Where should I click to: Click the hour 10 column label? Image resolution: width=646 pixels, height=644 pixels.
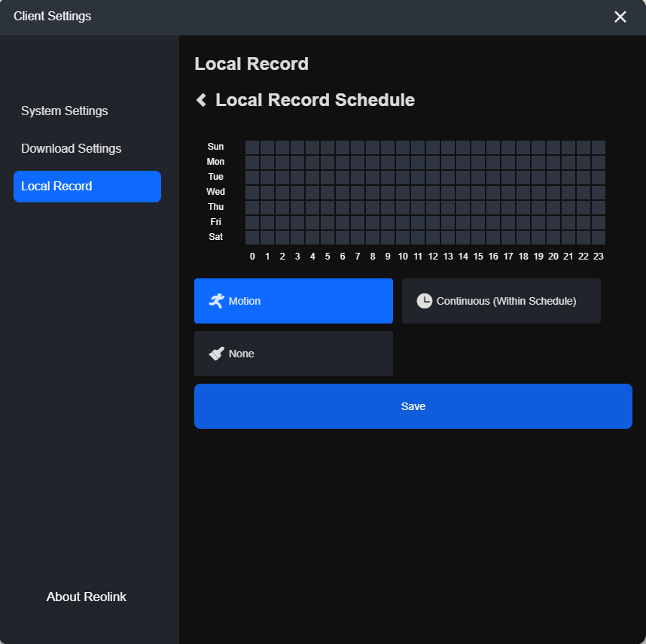tap(403, 257)
